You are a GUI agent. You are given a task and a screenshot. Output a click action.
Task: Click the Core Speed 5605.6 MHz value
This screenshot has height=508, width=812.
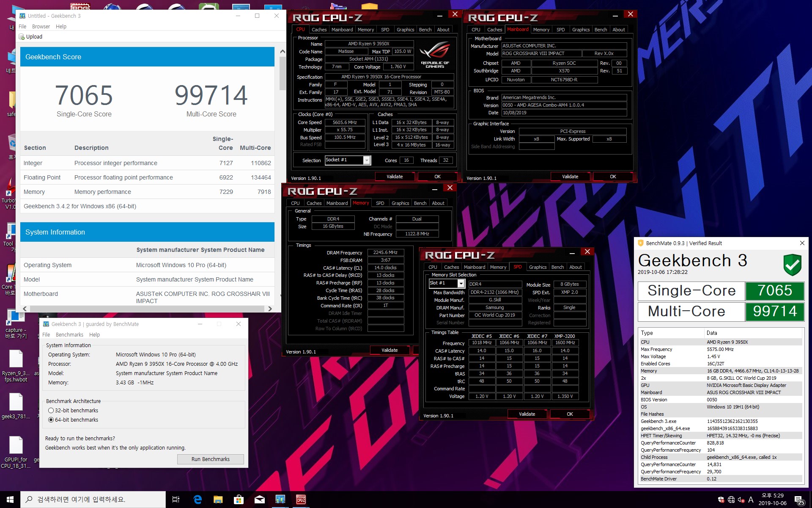tap(345, 122)
